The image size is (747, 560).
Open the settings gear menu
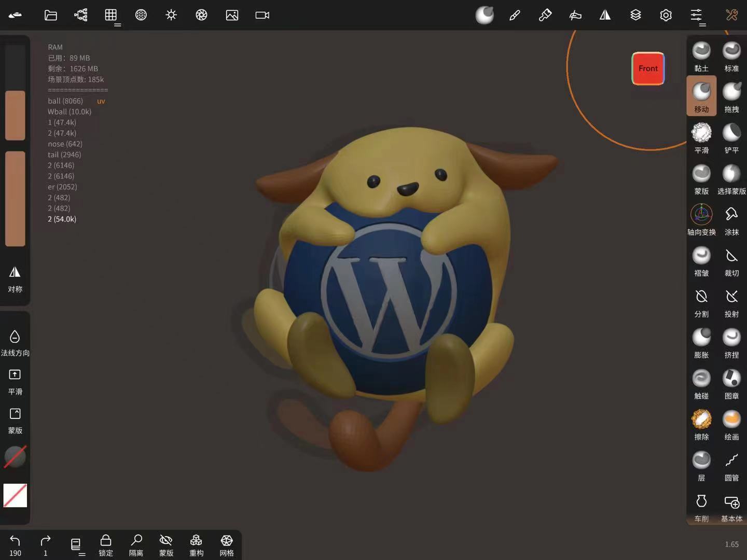tap(666, 15)
